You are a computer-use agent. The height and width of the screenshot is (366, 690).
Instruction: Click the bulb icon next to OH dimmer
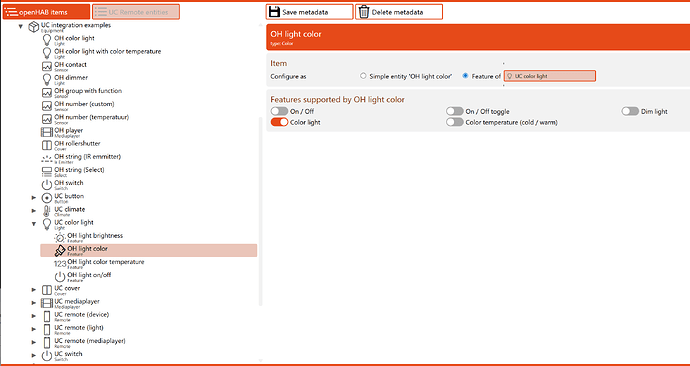point(47,80)
